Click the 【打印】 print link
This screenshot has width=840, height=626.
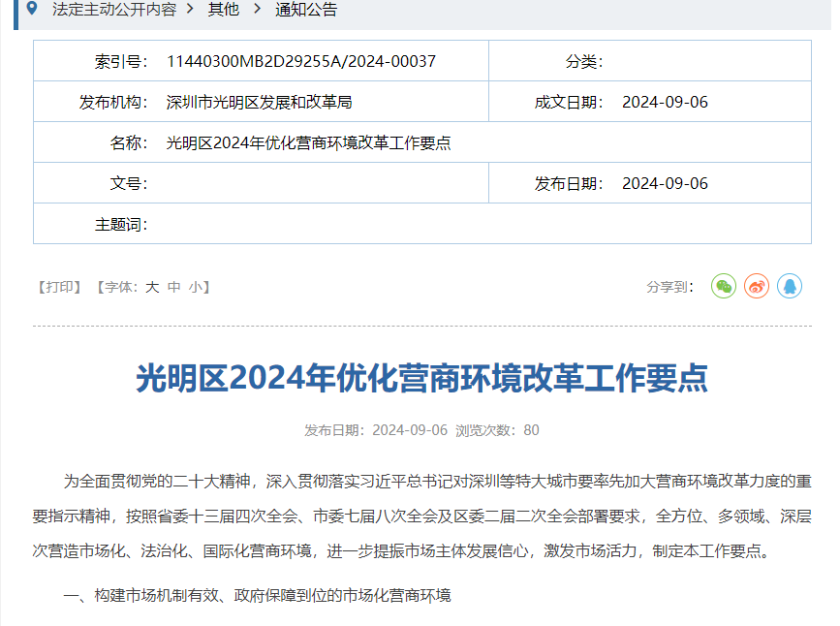(59, 287)
